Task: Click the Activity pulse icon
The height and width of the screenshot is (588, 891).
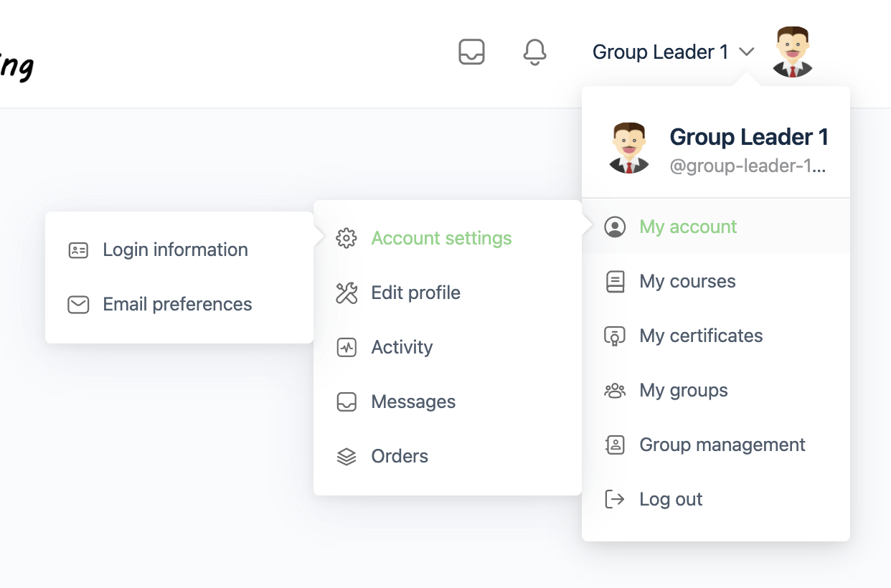Action: click(x=346, y=347)
